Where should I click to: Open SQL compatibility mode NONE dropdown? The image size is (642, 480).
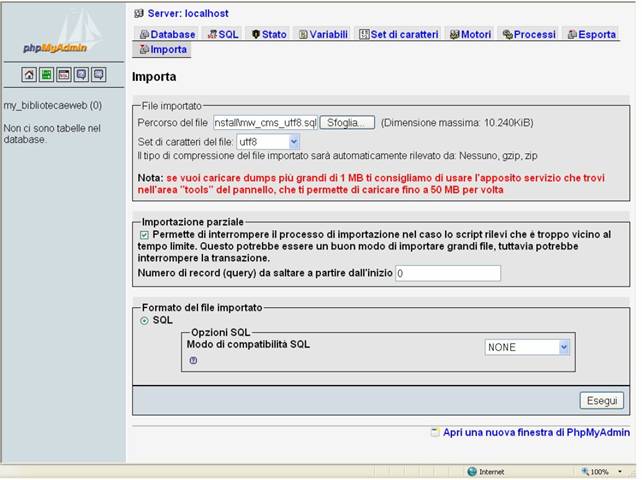tap(527, 347)
